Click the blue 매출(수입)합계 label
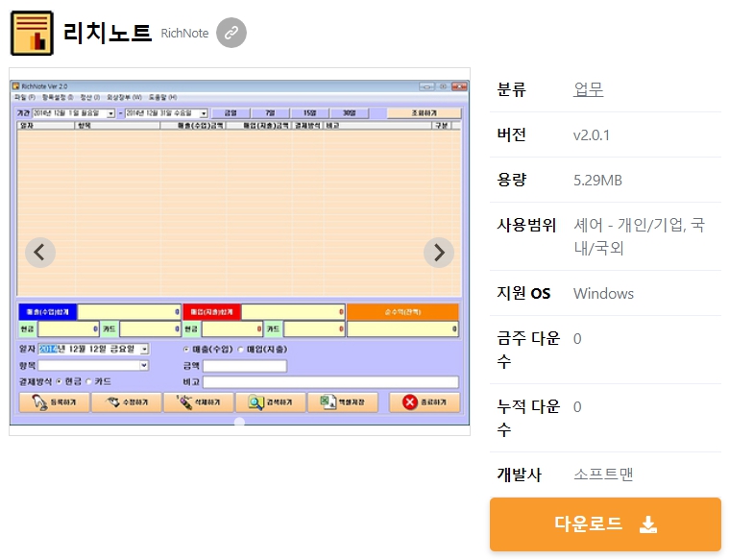Screen dimensions: 729x560 pos(48,311)
